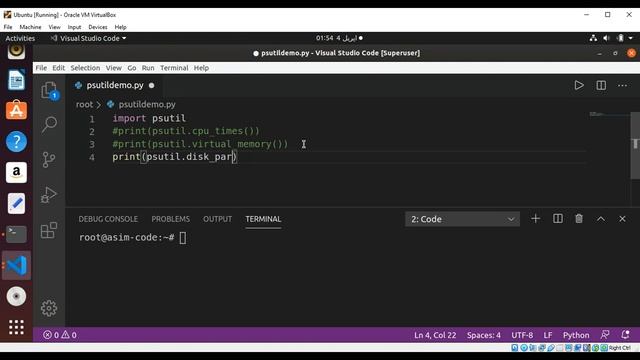This screenshot has width=640, height=360.
Task: Maximize the panel with the up chevron
Action: (601, 219)
